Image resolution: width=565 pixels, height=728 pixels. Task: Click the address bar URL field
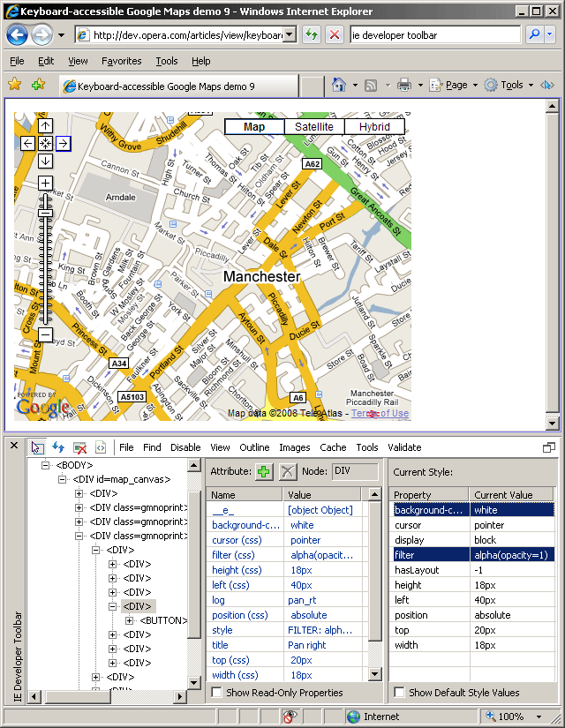[187, 34]
